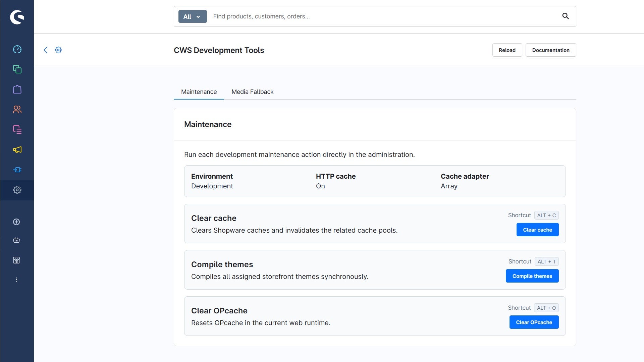This screenshot has width=644, height=362.
Task: Switch to the Media Fallback tab
Action: 253,92
